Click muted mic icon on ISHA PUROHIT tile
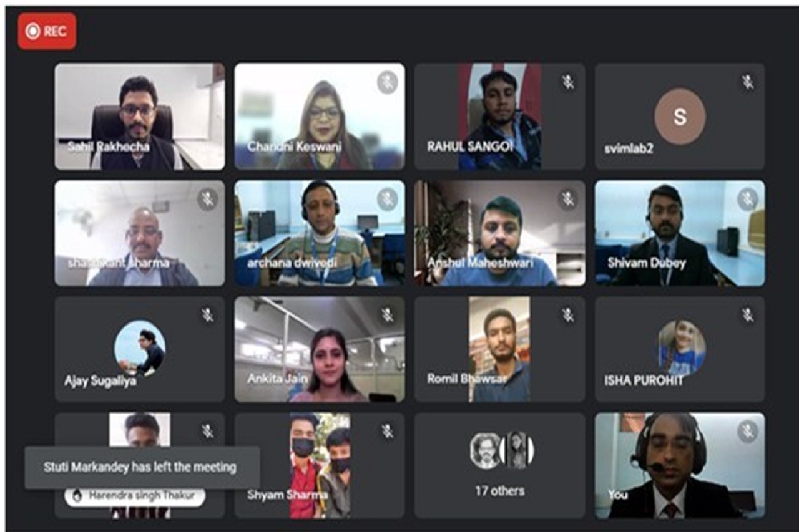Screen dimensions: 799x532 pos(747,315)
